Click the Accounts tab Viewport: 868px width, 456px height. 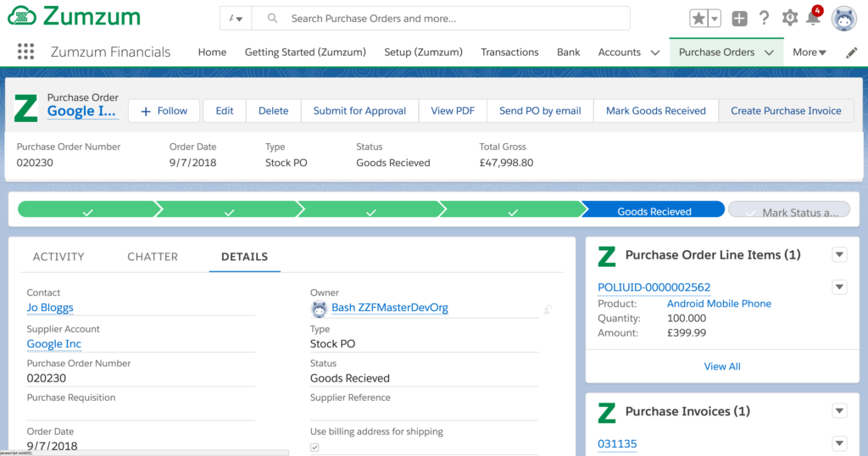click(619, 52)
